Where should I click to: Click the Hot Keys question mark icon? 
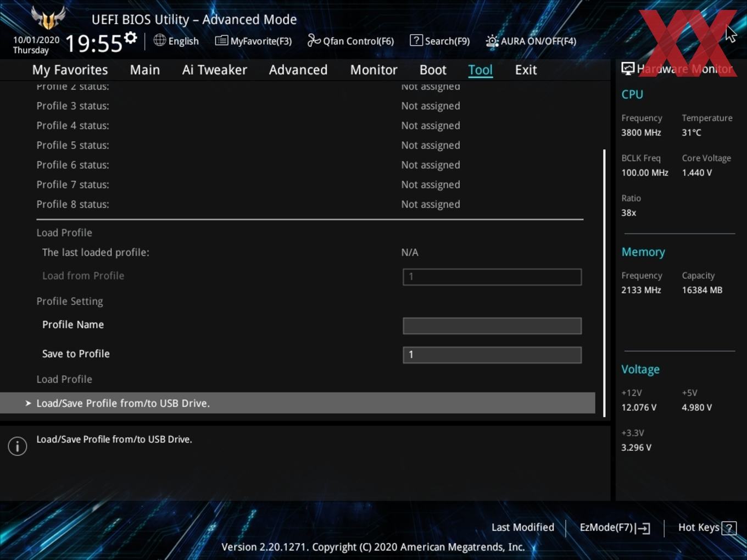(x=729, y=528)
